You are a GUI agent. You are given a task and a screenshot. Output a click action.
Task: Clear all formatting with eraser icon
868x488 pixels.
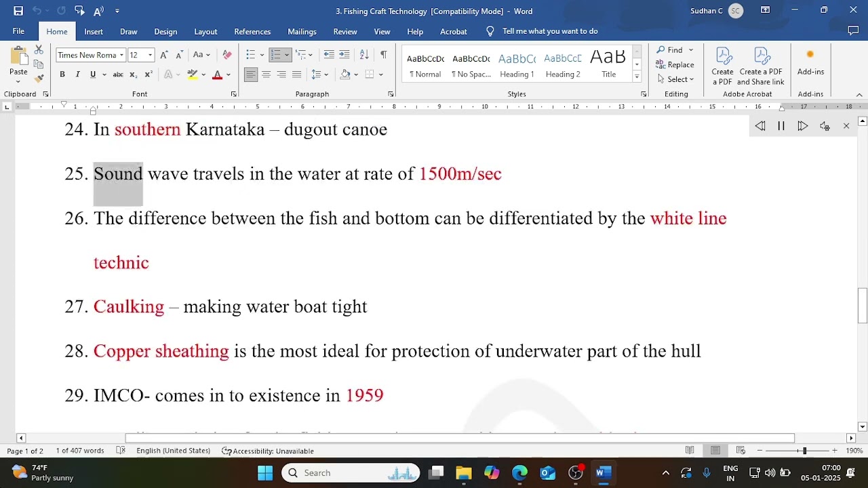point(227,55)
